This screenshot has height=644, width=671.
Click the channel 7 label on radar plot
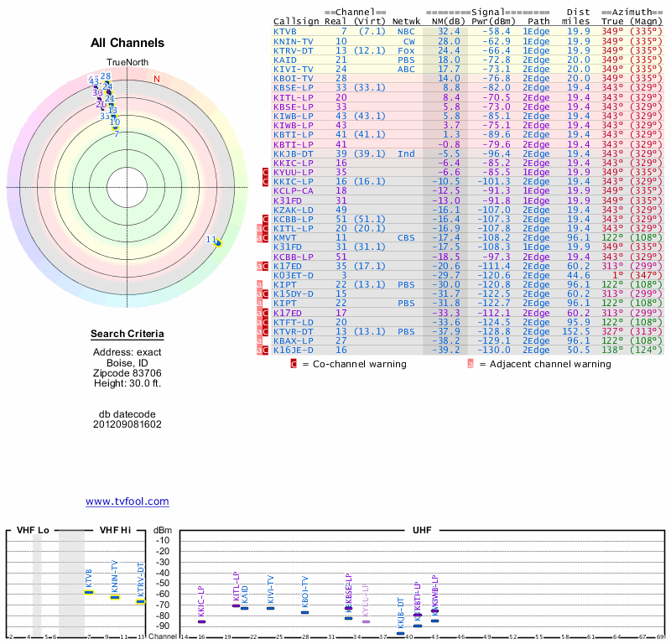click(x=117, y=132)
